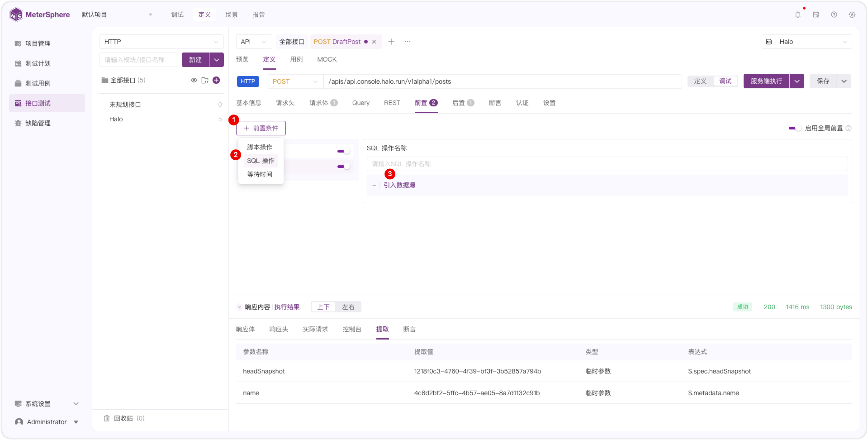Open the POST method dropdown

(x=295, y=81)
